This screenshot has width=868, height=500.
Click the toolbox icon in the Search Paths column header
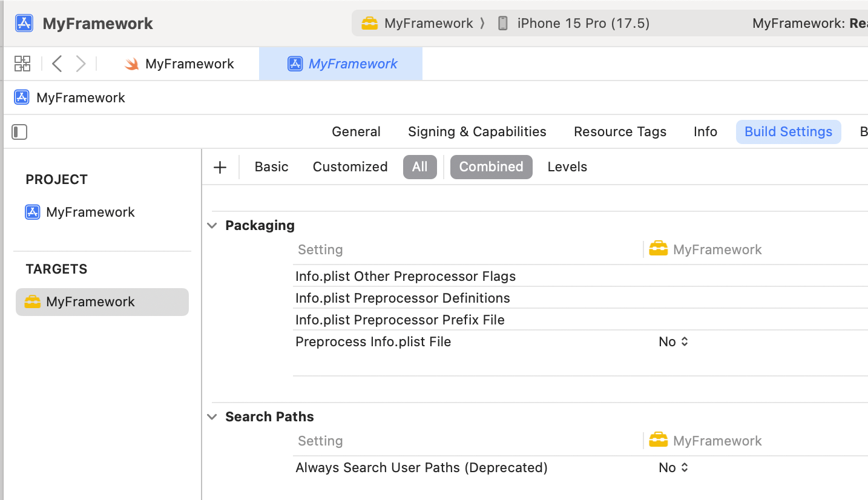click(658, 440)
